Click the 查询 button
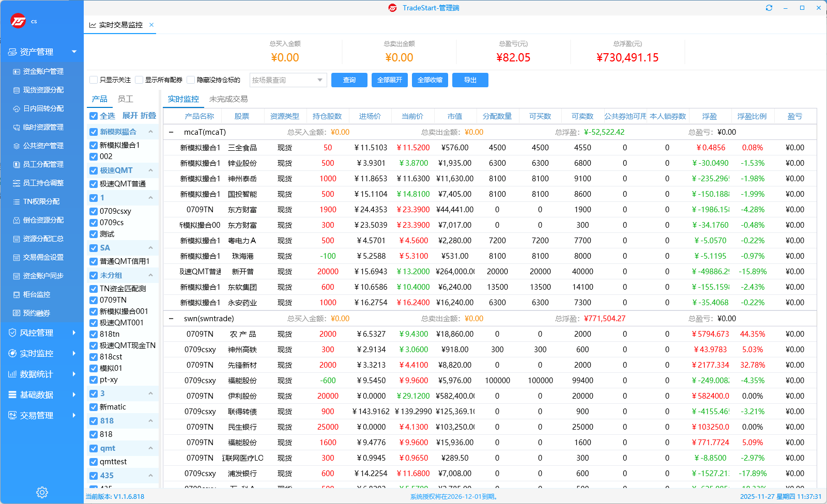The height and width of the screenshot is (504, 827). (349, 80)
